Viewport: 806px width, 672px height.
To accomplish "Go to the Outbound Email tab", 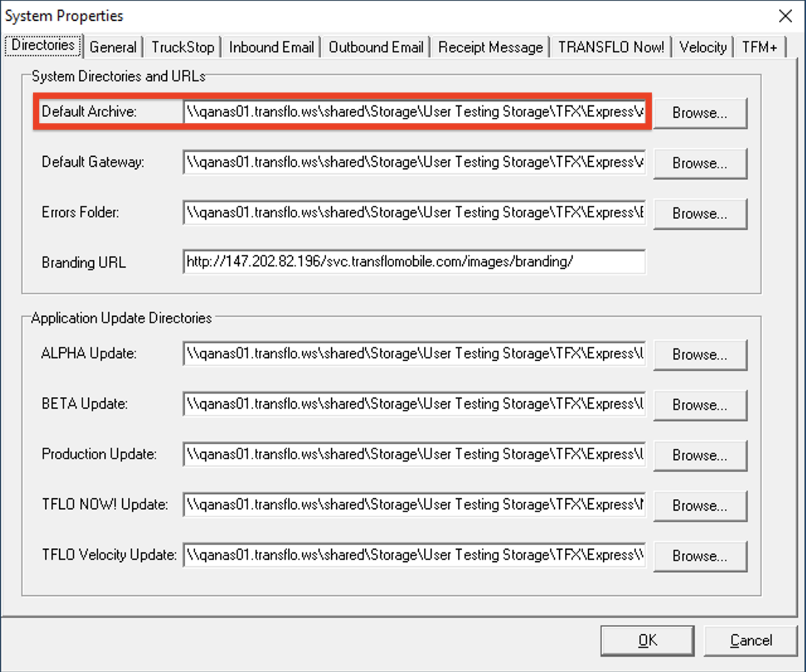I will click(x=376, y=47).
